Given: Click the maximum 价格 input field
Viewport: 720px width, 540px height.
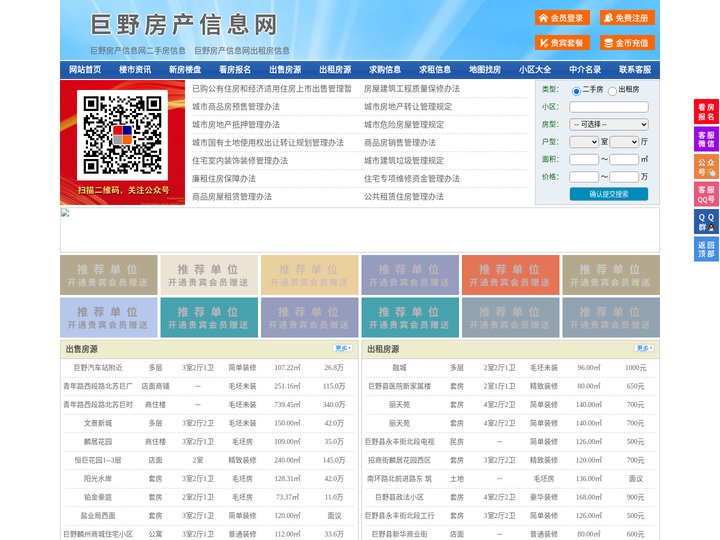Looking at the screenshot, I should [624, 177].
